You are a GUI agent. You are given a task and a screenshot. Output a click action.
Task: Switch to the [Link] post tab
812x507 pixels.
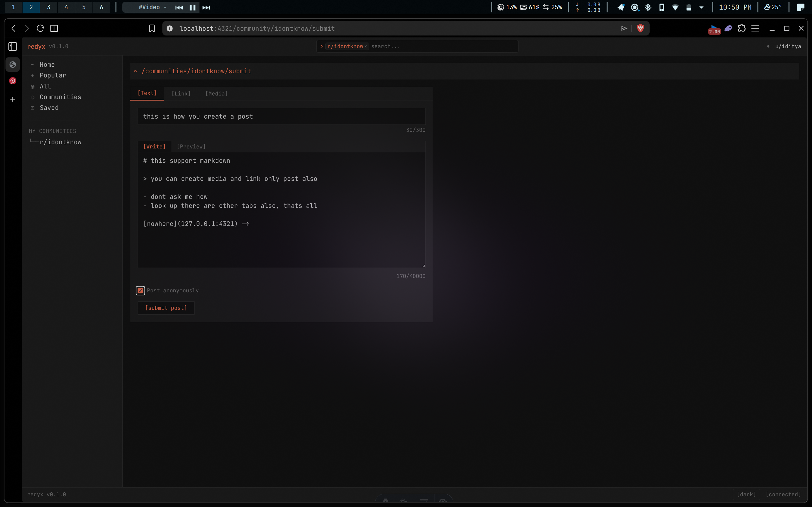(181, 94)
